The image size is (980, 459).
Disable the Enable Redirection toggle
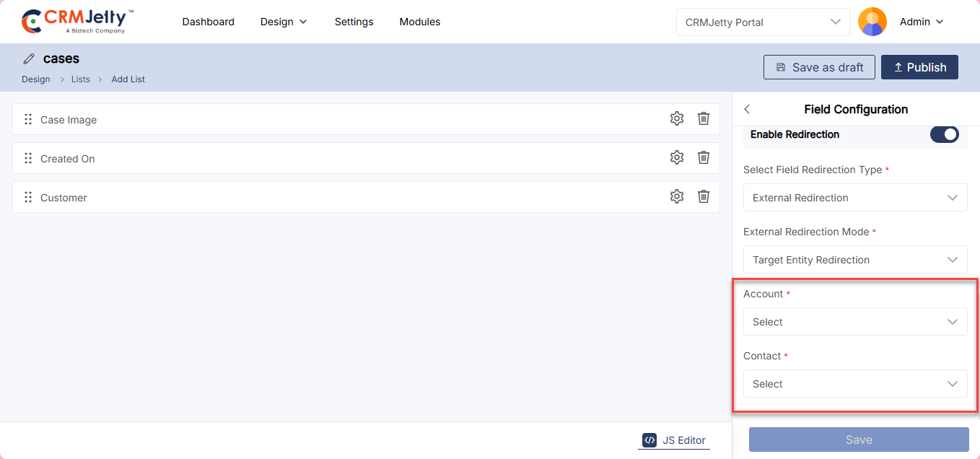944,134
